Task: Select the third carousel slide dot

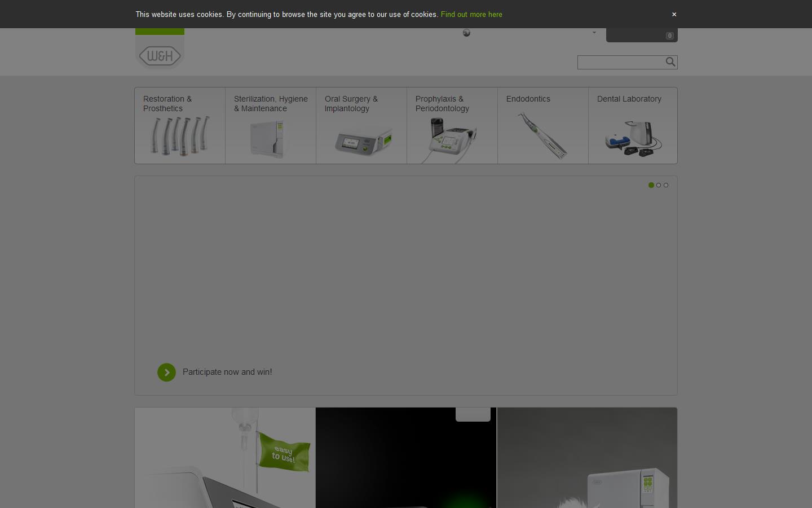Action: tap(666, 185)
